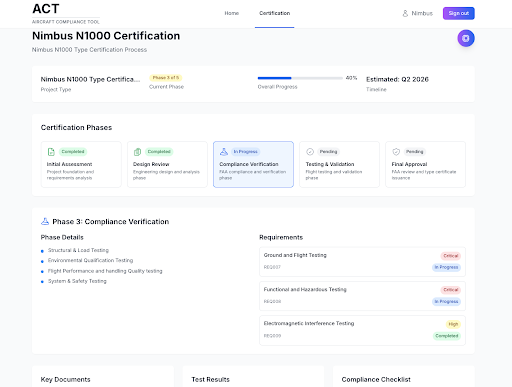Click the Design Review copy icon

[137, 152]
